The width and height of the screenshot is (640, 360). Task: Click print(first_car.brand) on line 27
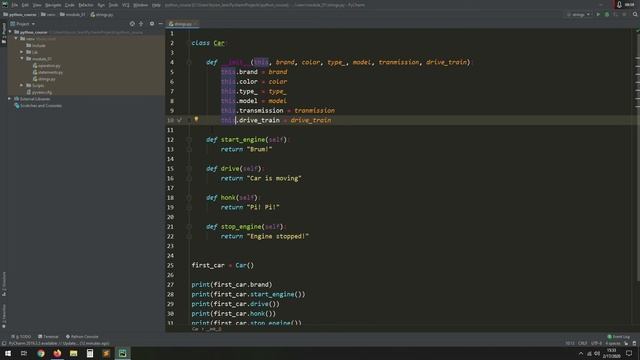click(232, 284)
